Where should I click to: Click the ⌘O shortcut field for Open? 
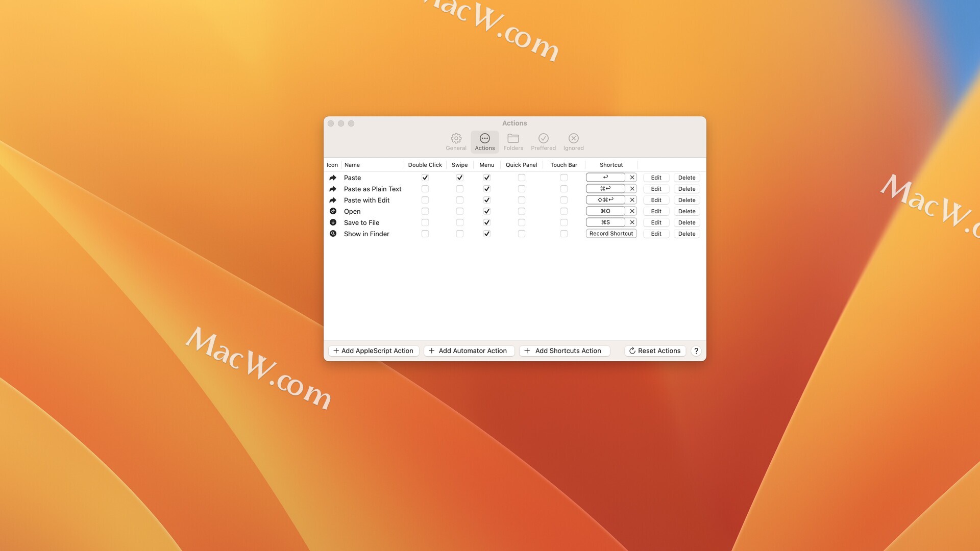pos(605,211)
